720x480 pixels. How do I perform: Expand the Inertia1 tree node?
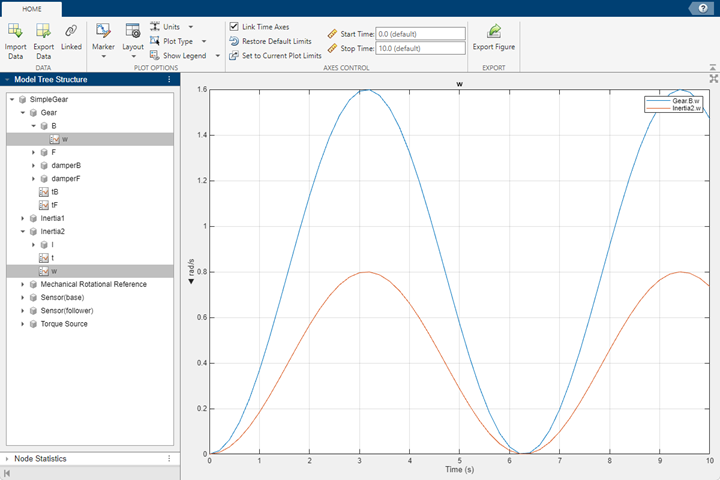pyautogui.click(x=23, y=218)
